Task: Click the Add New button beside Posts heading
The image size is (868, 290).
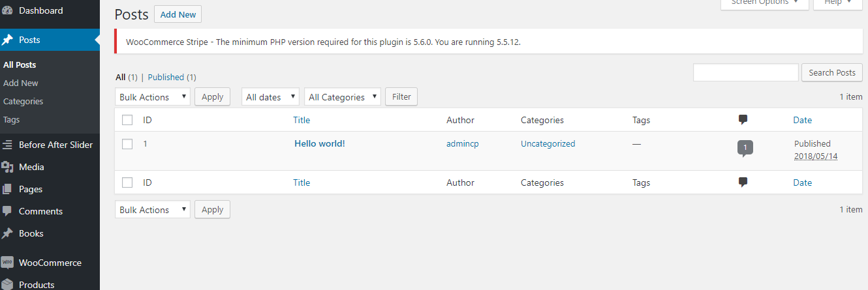Action: pos(178,14)
